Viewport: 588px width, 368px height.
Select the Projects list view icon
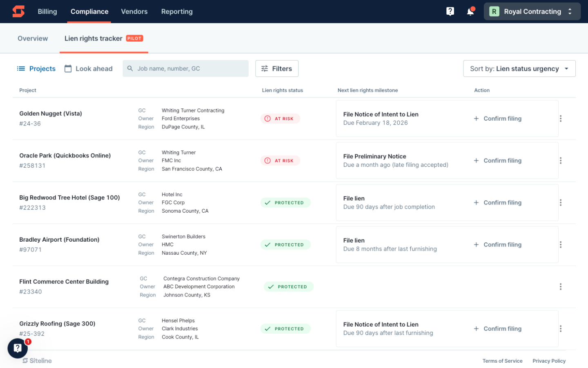click(x=21, y=68)
